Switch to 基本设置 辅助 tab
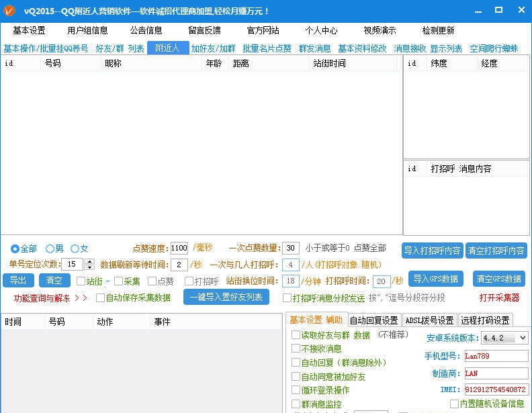 tap(316, 320)
